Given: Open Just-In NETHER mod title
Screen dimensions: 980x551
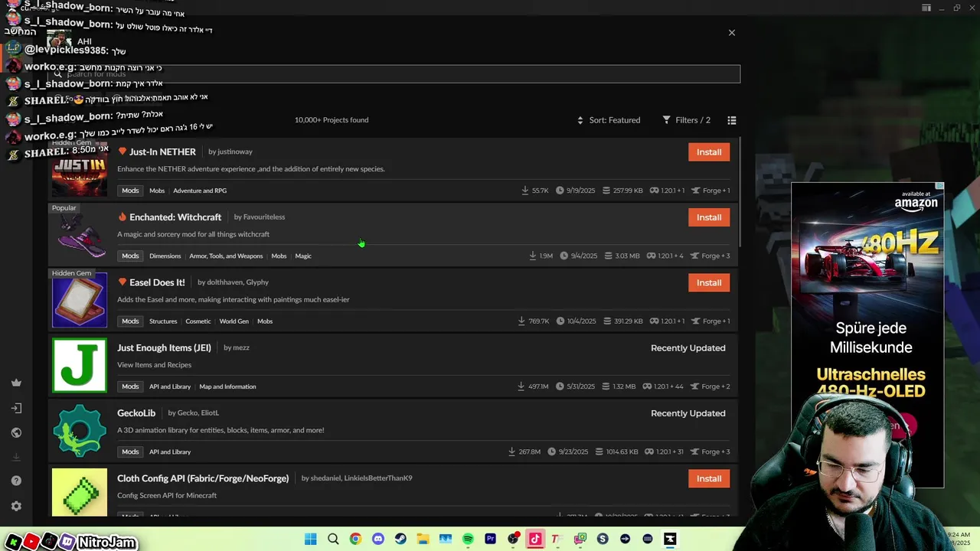Looking at the screenshot, I should (x=162, y=152).
